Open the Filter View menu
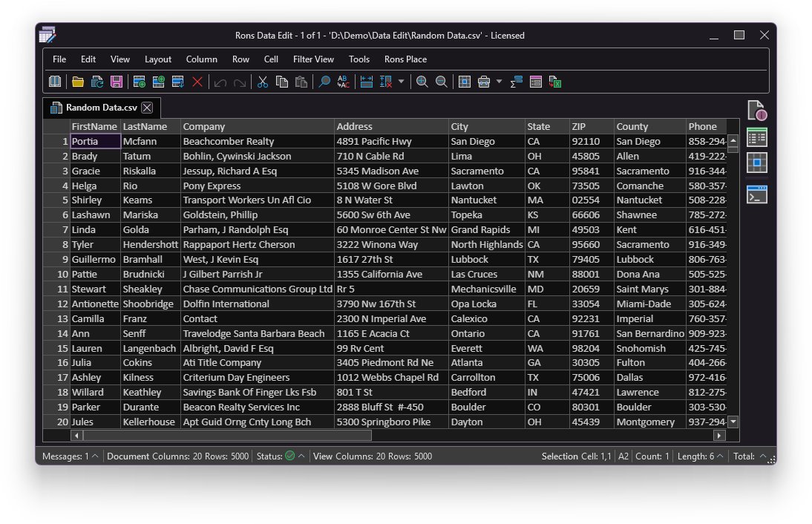 pos(313,59)
